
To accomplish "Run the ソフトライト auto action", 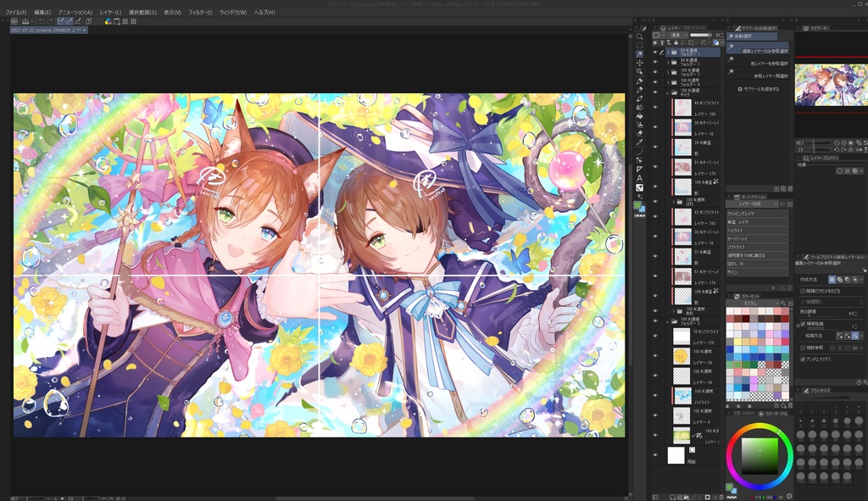I will point(757,247).
